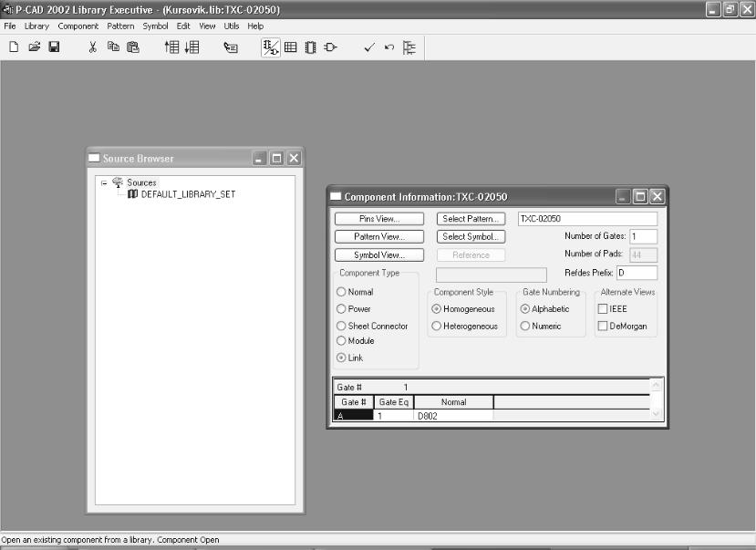The height and width of the screenshot is (550, 756).
Task: Click the Pins View... button
Action: pos(379,219)
